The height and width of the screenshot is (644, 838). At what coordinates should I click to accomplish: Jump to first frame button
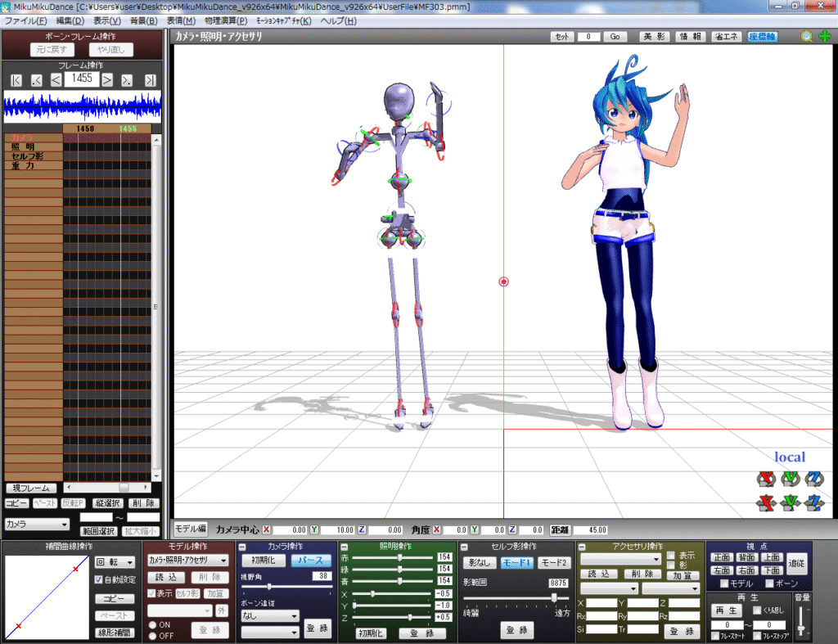pyautogui.click(x=16, y=80)
